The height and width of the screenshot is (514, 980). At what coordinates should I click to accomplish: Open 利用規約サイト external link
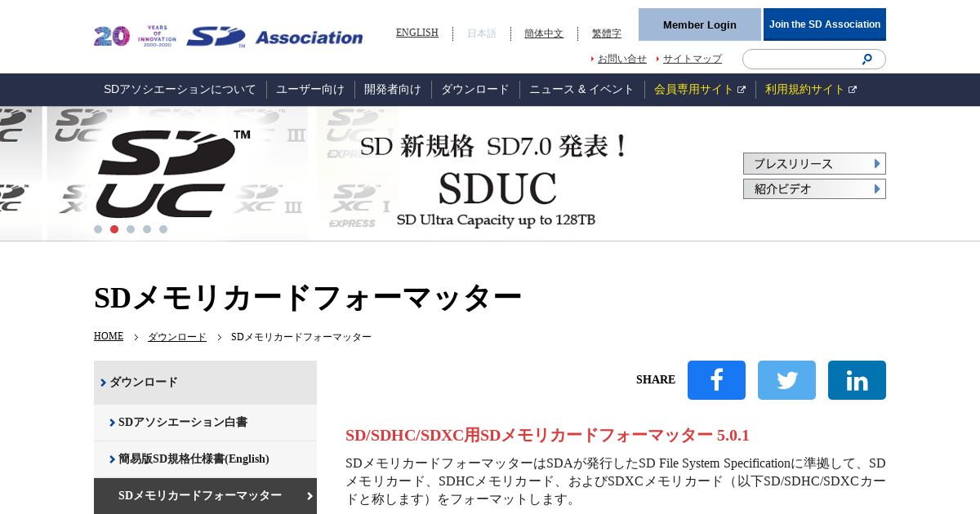tap(811, 90)
